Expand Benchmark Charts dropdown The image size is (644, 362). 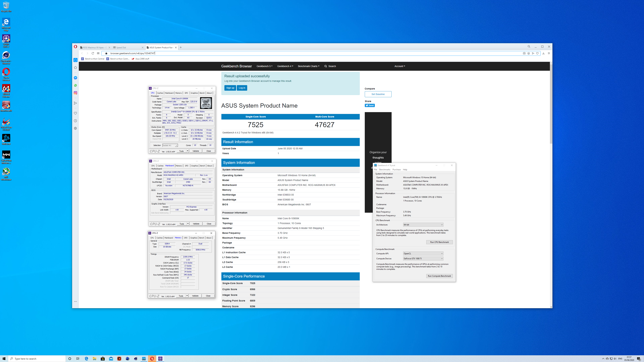[x=309, y=66]
